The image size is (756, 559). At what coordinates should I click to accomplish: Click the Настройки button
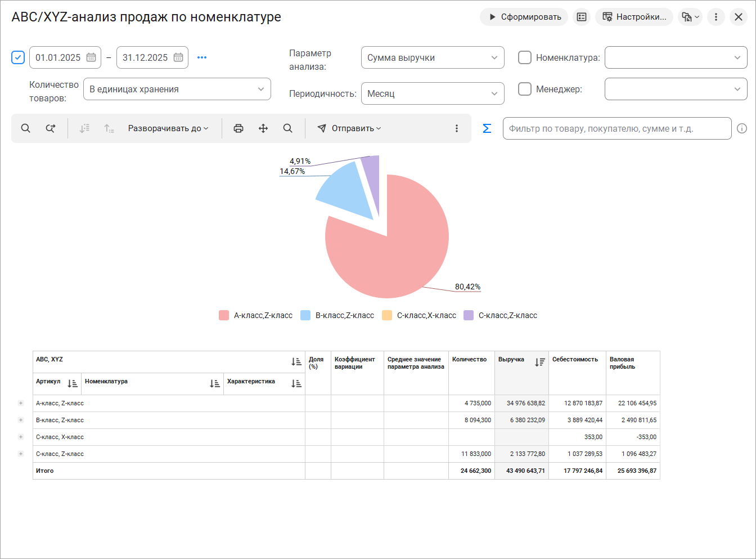[634, 17]
